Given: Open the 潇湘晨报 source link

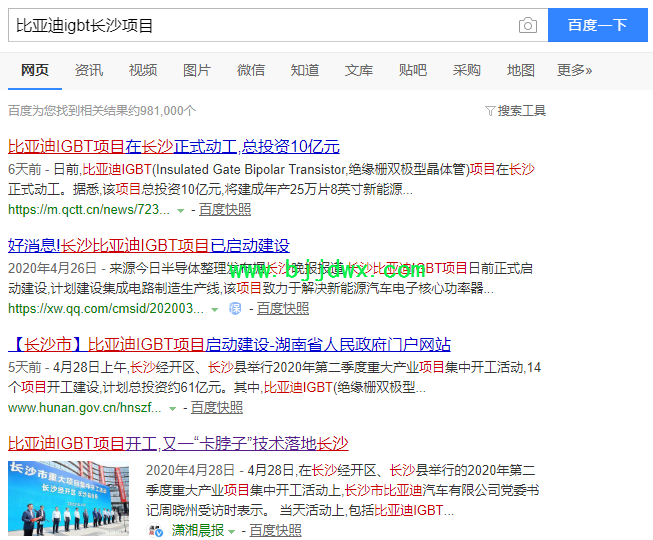Looking at the screenshot, I should (198, 530).
